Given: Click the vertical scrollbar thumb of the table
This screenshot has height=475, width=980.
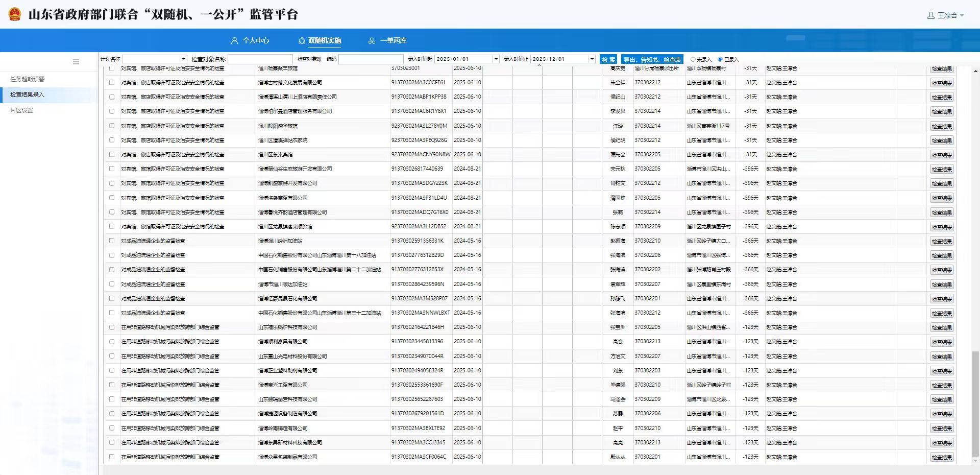Looking at the screenshot, I should (x=975, y=403).
